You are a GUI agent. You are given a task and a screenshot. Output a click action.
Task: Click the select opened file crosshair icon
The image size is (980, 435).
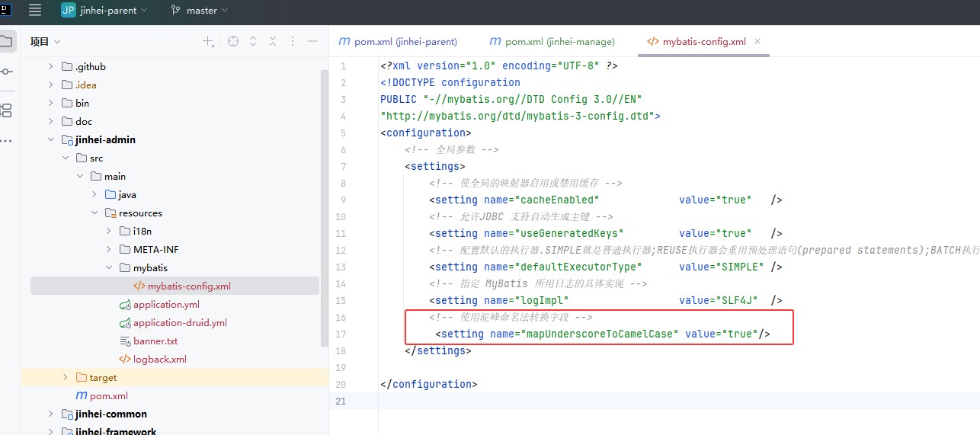[233, 42]
